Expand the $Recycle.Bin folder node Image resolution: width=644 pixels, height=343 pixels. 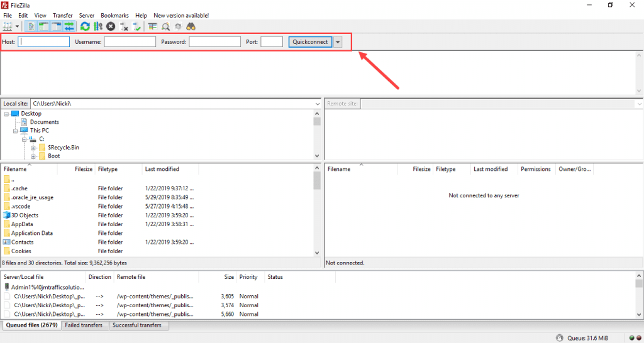pos(33,148)
